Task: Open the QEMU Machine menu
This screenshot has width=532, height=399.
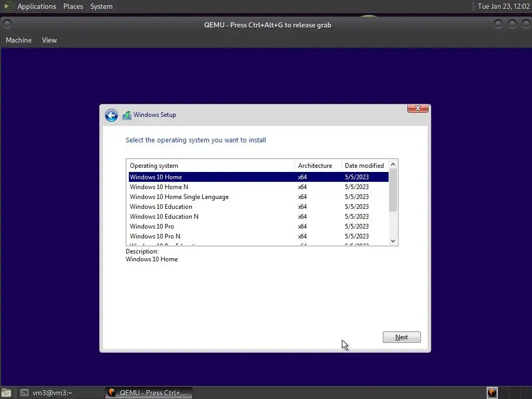Action: [19, 40]
